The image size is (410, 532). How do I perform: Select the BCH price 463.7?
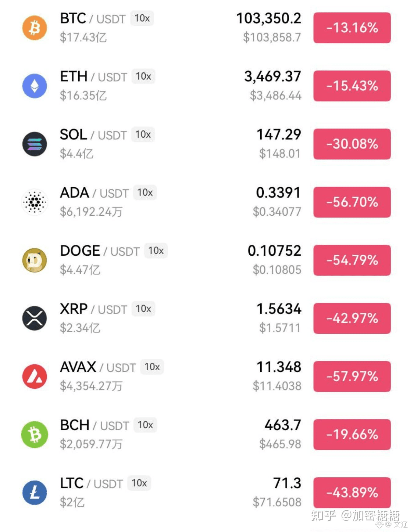(x=283, y=425)
